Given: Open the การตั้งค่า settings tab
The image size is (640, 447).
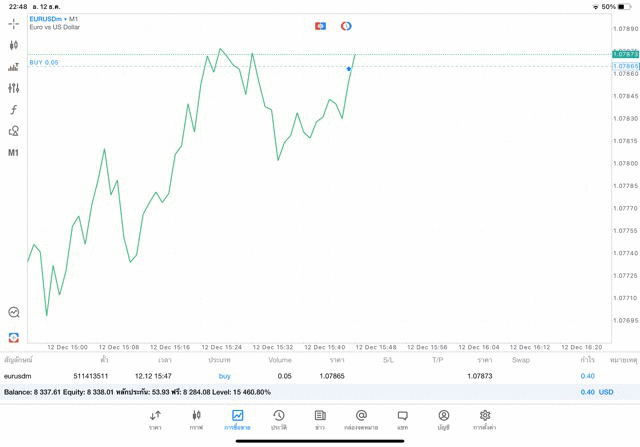Looking at the screenshot, I should [485, 419].
